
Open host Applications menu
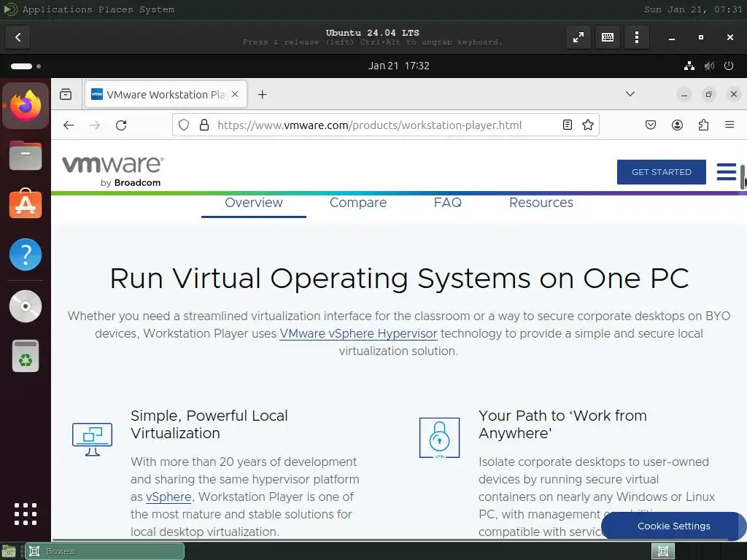click(57, 9)
